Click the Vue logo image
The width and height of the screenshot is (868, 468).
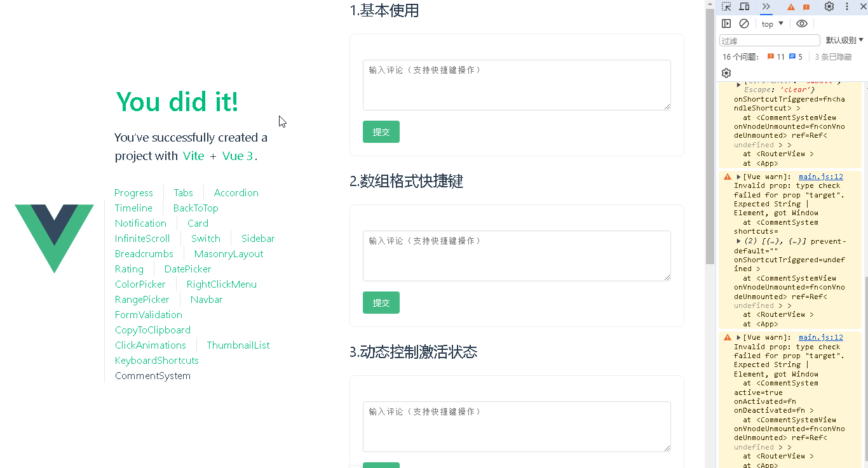[x=54, y=239]
